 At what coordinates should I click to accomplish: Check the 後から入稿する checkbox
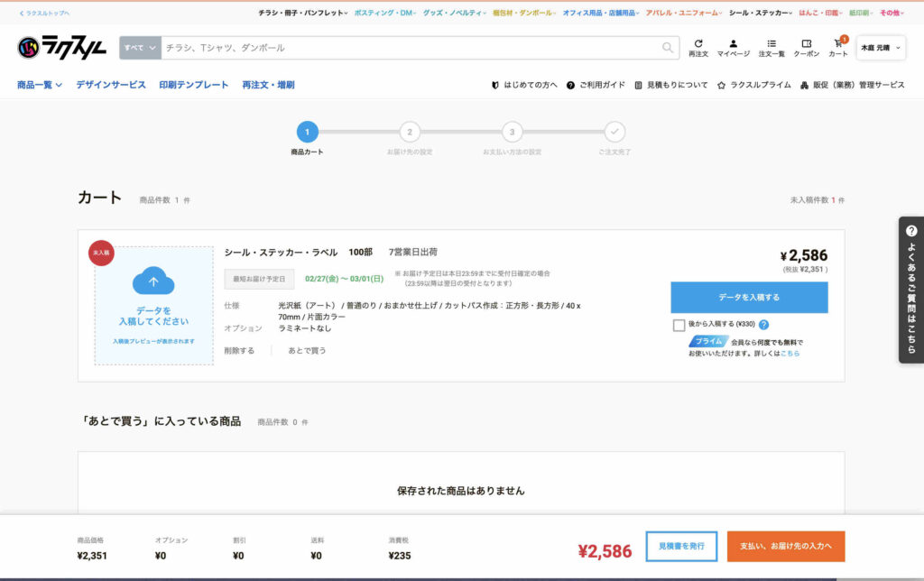tap(679, 325)
